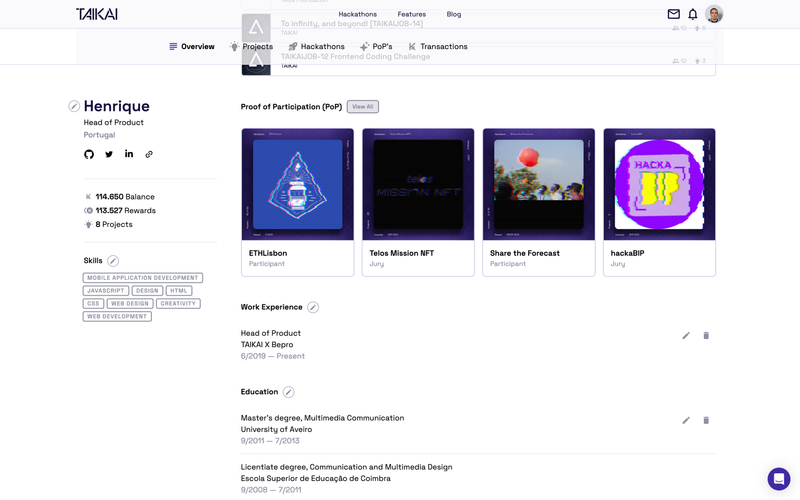
Task: Open the user avatar menu
Action: click(714, 14)
